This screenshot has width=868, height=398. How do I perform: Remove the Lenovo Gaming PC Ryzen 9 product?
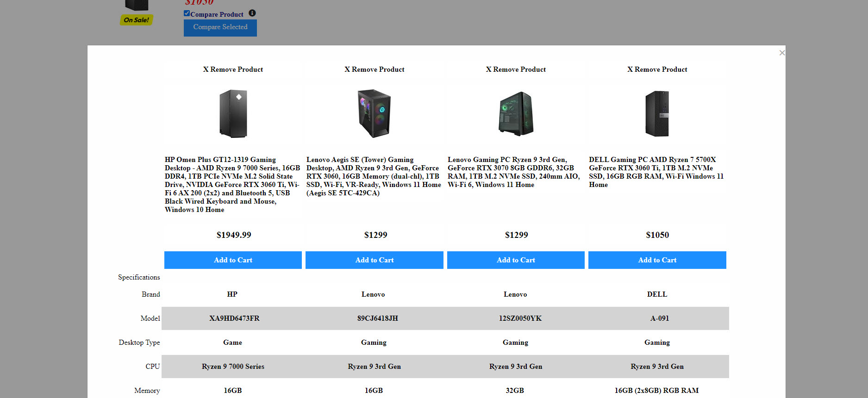[x=516, y=69]
